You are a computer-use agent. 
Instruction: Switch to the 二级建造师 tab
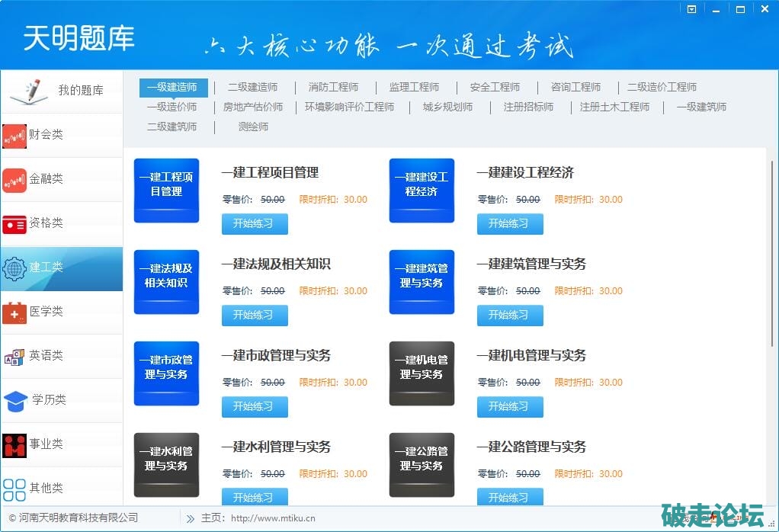pyautogui.click(x=252, y=87)
